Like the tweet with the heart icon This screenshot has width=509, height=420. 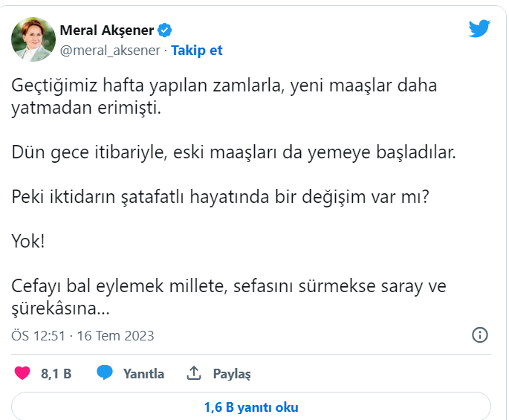pos(22,373)
